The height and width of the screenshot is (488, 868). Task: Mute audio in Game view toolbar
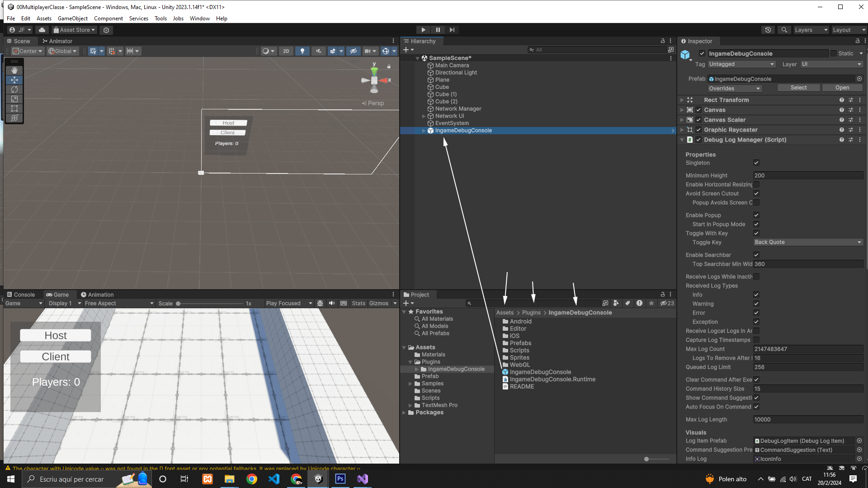point(332,303)
